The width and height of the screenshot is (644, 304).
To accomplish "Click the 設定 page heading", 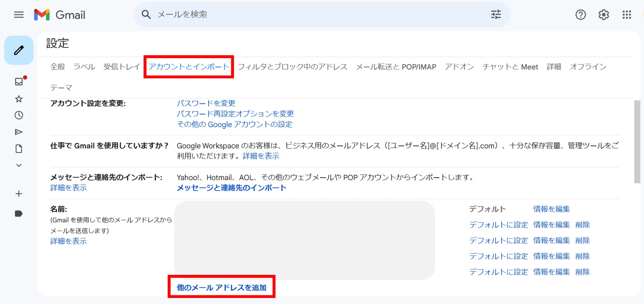I will pos(58,43).
